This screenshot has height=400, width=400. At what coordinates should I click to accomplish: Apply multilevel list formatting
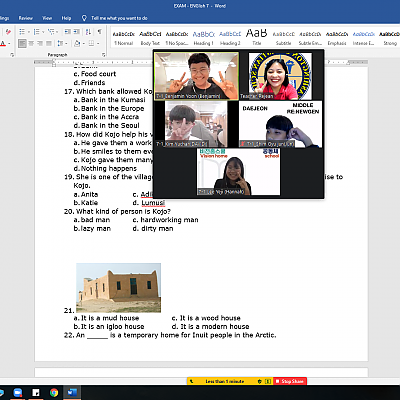click(x=50, y=32)
